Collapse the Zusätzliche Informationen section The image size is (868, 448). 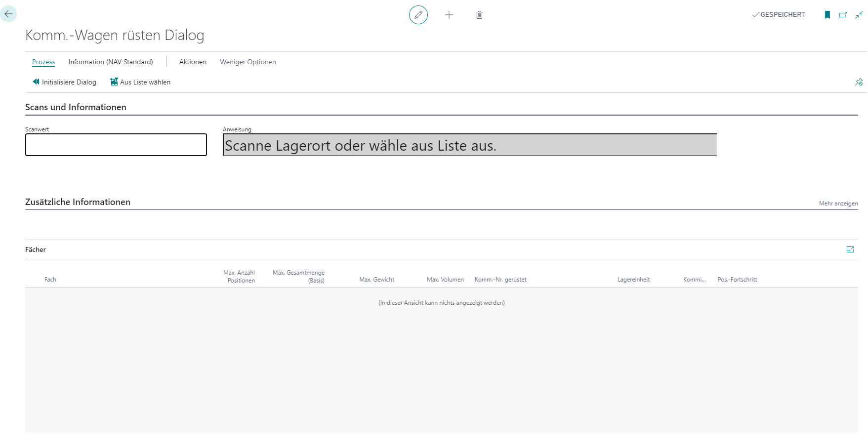coord(78,202)
